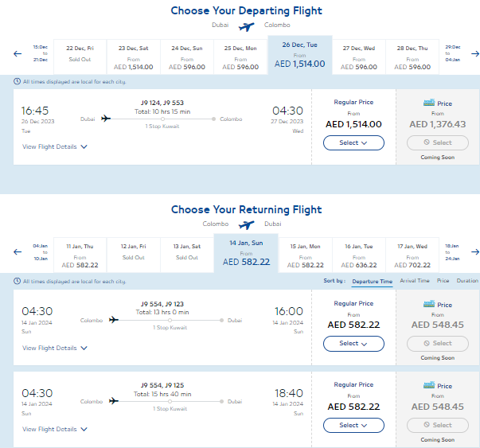Viewport: 480px width, 448px height.
Task: Choose the 15 Jan, Mon returning date tab
Action: [x=305, y=255]
